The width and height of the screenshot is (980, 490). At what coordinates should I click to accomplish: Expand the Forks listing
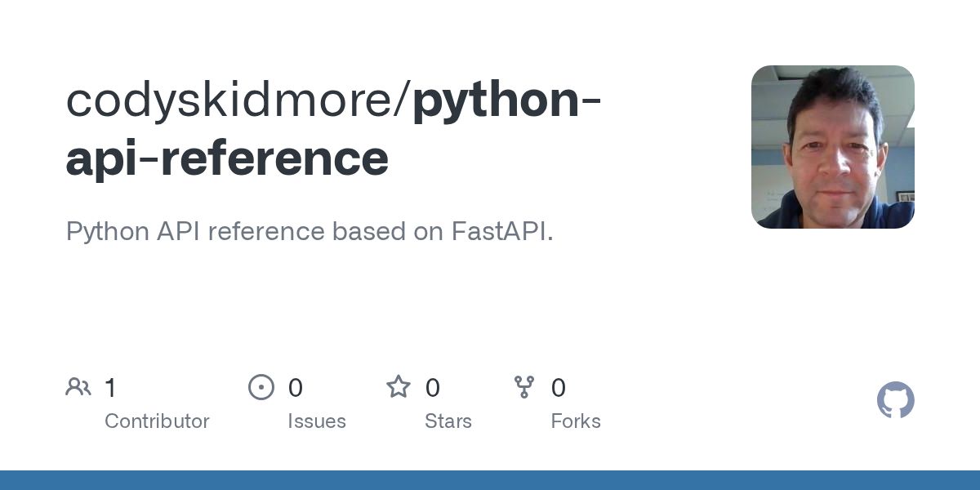click(x=576, y=421)
